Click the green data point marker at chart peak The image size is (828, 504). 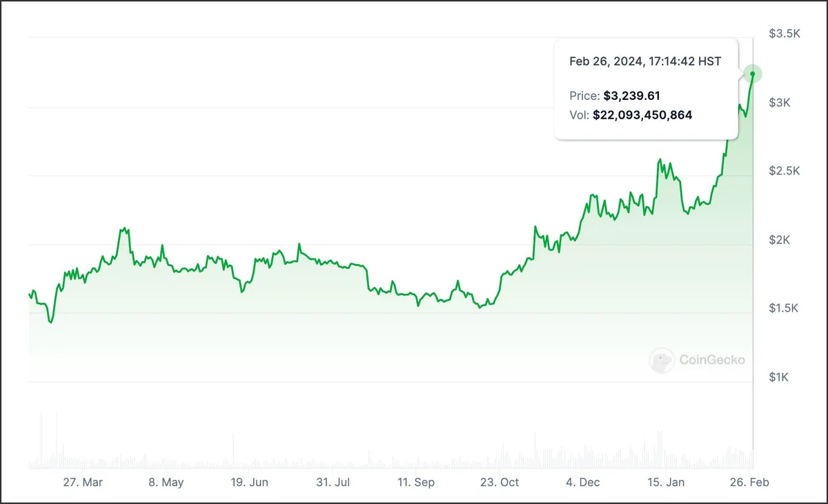click(753, 74)
